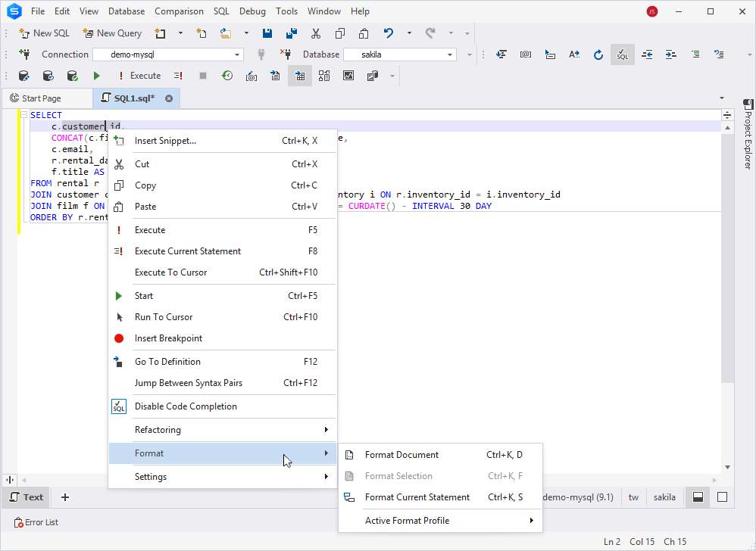
Task: Open the File menu
Action: click(x=38, y=11)
